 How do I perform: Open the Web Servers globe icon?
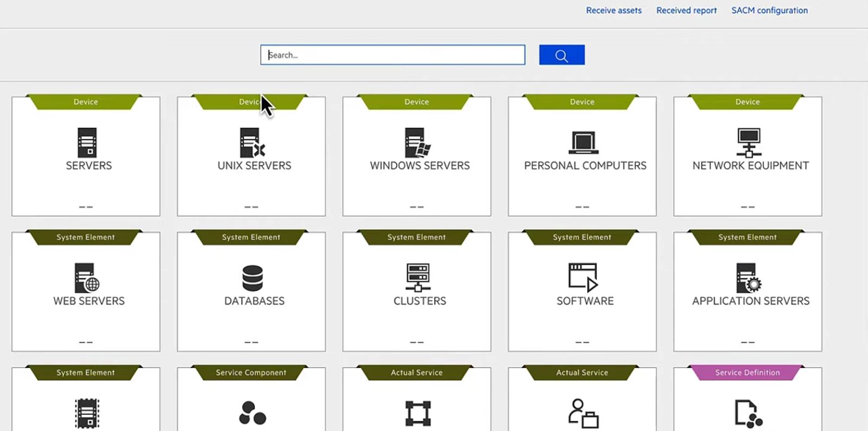coord(87,278)
